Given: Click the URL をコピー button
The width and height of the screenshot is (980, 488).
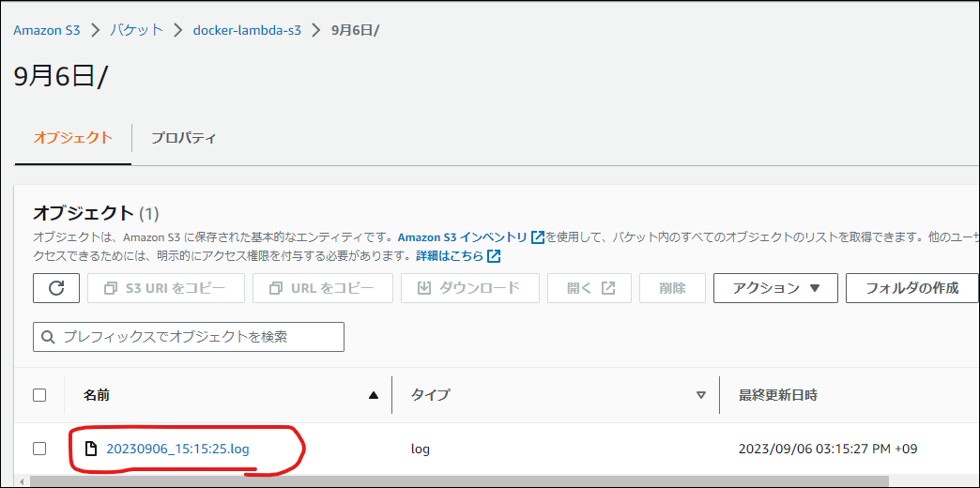Looking at the screenshot, I should pos(323,288).
